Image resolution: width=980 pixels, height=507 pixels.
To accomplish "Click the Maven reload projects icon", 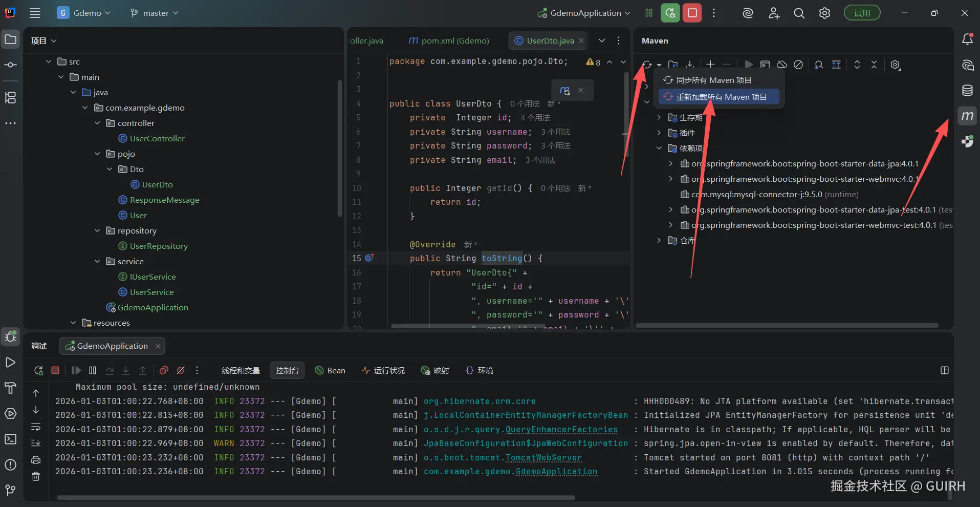I will click(x=647, y=65).
